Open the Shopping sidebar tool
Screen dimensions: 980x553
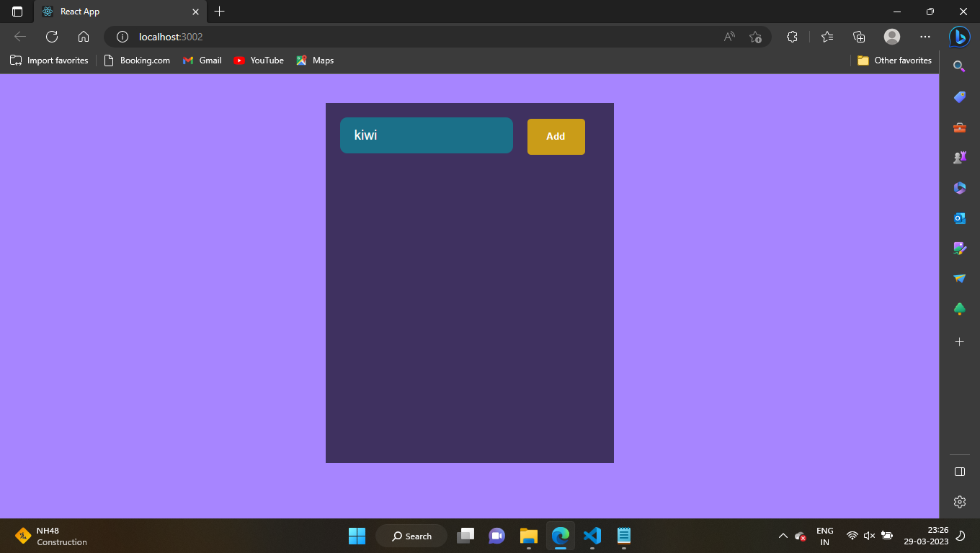click(959, 96)
